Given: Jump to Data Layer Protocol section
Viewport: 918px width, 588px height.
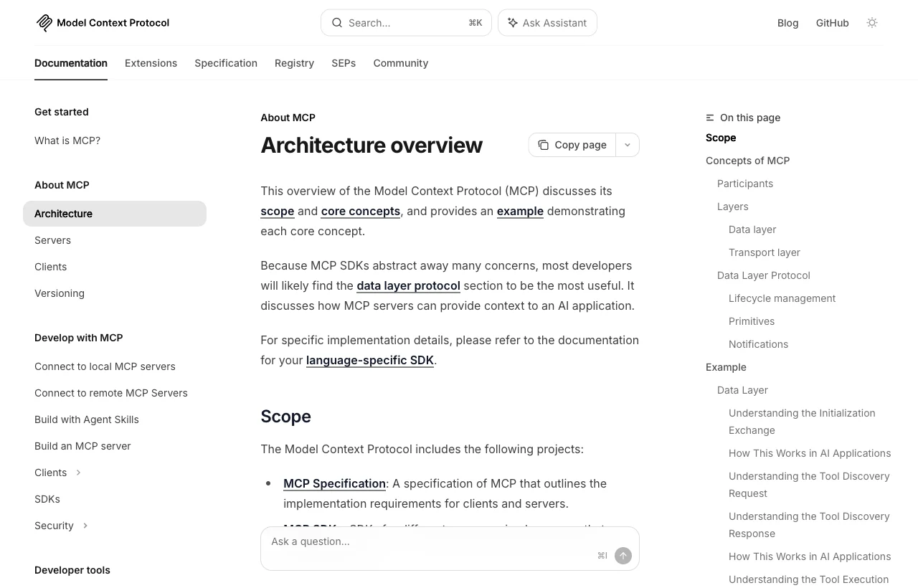Looking at the screenshot, I should (x=764, y=275).
